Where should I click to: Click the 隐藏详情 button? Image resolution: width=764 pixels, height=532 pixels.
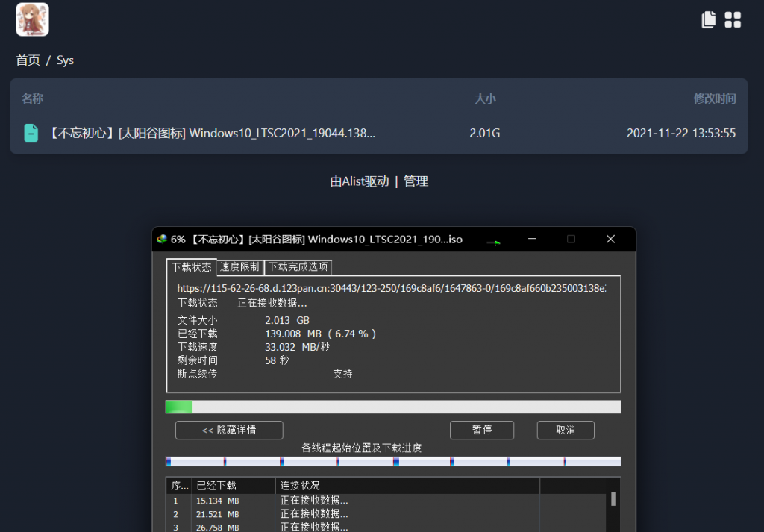[x=229, y=431]
